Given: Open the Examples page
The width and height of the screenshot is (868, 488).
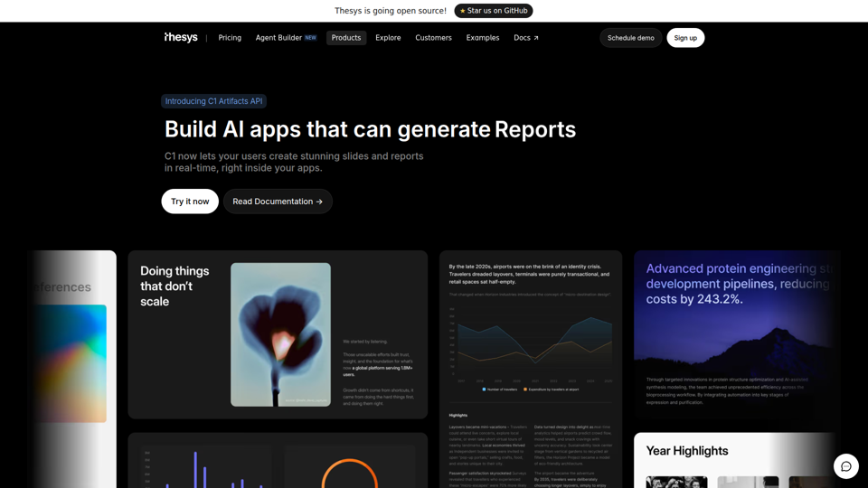Looking at the screenshot, I should pyautogui.click(x=483, y=38).
